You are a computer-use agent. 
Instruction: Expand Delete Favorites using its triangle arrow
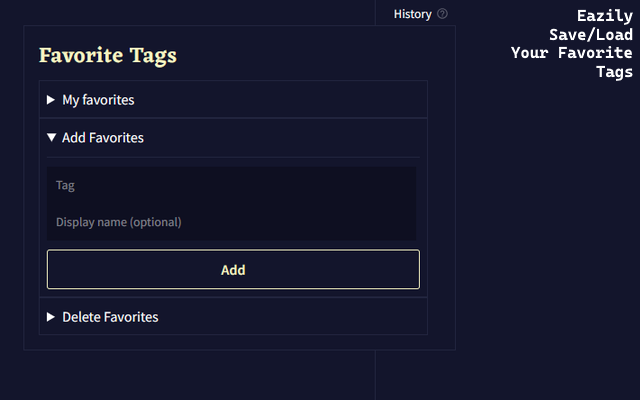click(51, 317)
